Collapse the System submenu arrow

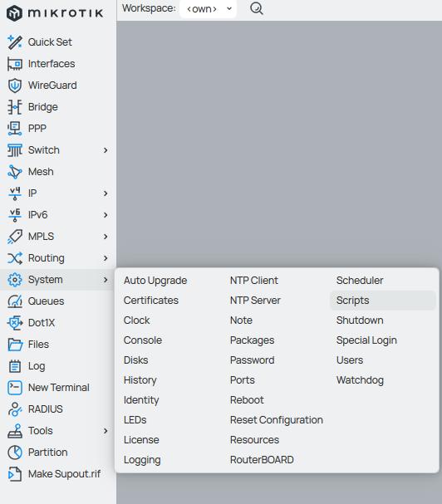tap(106, 280)
